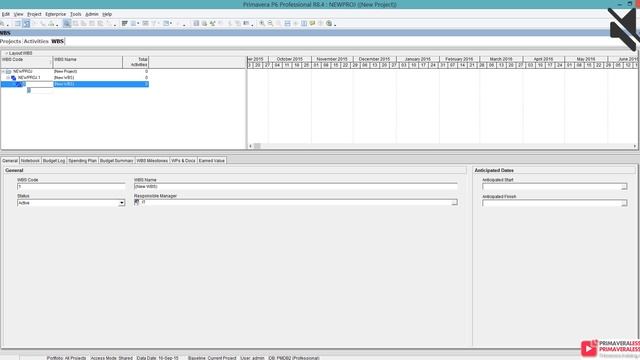Click into the WBS Name field
640x360 pixels.
click(296, 187)
